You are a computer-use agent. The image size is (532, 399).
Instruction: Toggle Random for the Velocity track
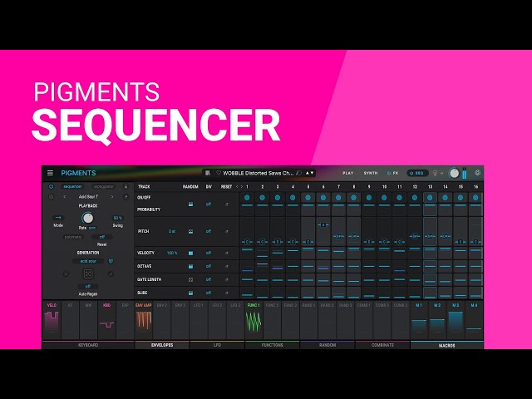point(190,253)
